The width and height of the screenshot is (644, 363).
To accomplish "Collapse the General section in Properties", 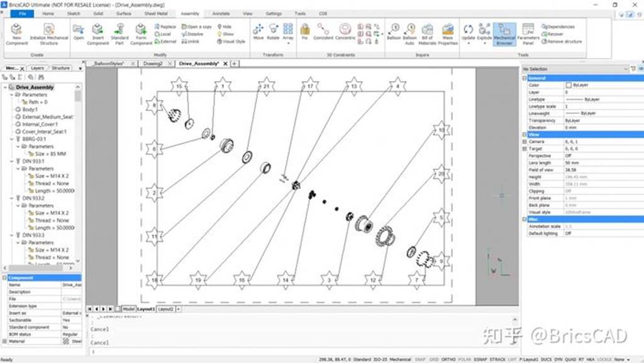I will (x=525, y=78).
